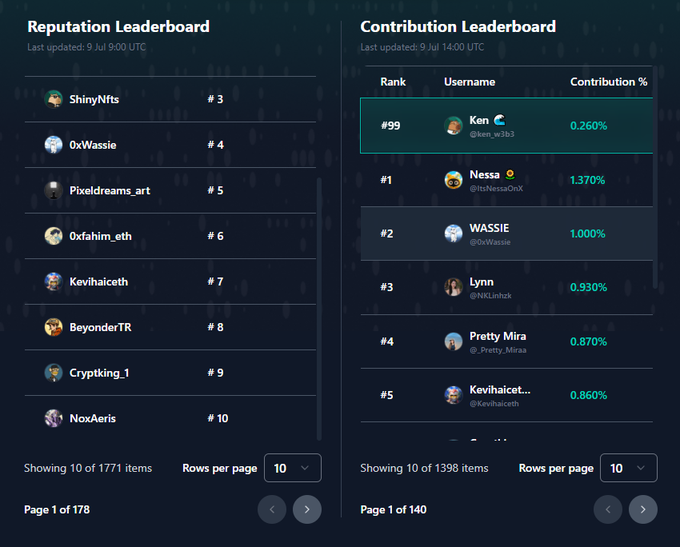Click the @Kevihaiceth handle

tap(494, 403)
